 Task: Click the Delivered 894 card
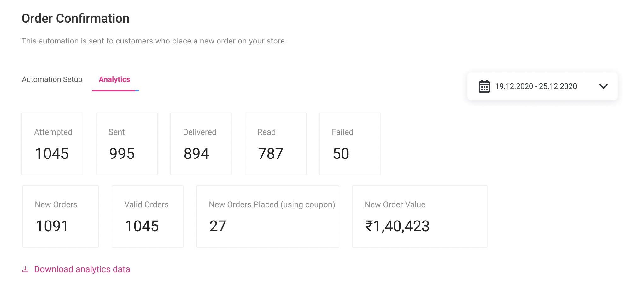point(201,144)
